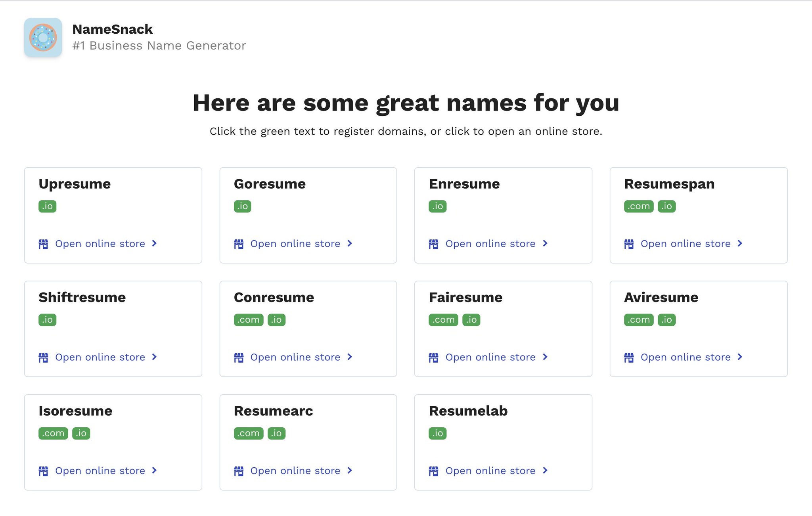Click the store icon in the Shiftresume card
This screenshot has height=516, width=812.
tap(44, 357)
